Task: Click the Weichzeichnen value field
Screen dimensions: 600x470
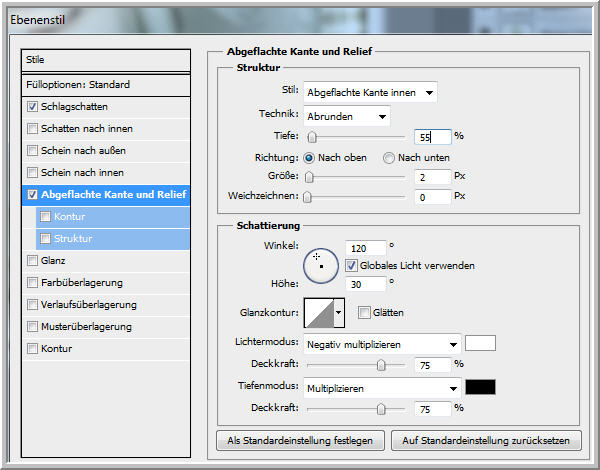Action: pos(433,197)
